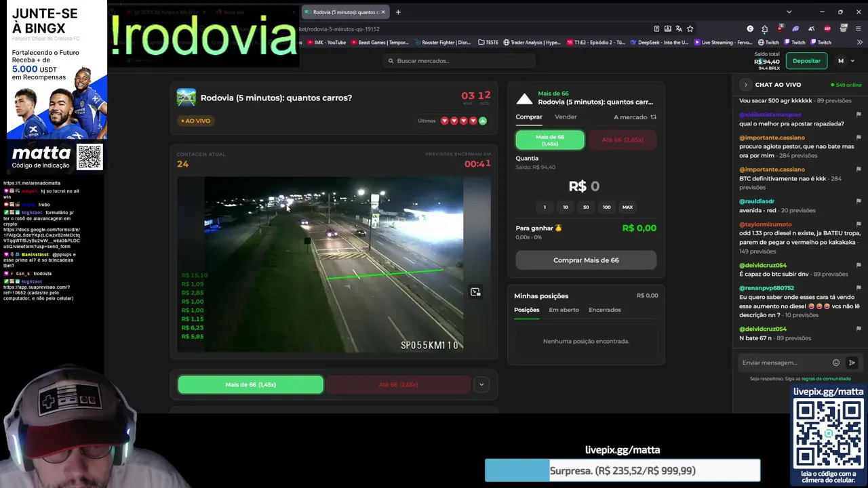
Task: Click the Surpresa donation progress bar
Action: pyautogui.click(x=623, y=470)
